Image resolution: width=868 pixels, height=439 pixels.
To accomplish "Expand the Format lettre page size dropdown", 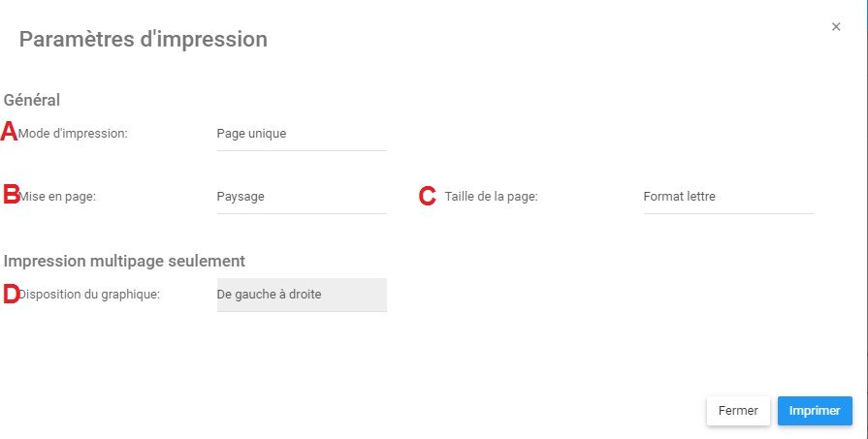I will click(727, 197).
